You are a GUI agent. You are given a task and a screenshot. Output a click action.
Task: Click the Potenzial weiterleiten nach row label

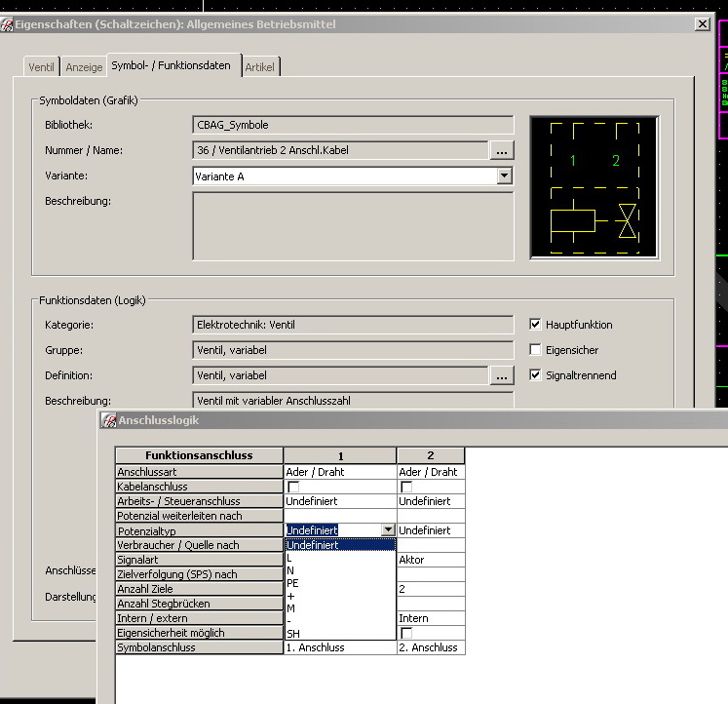(199, 516)
